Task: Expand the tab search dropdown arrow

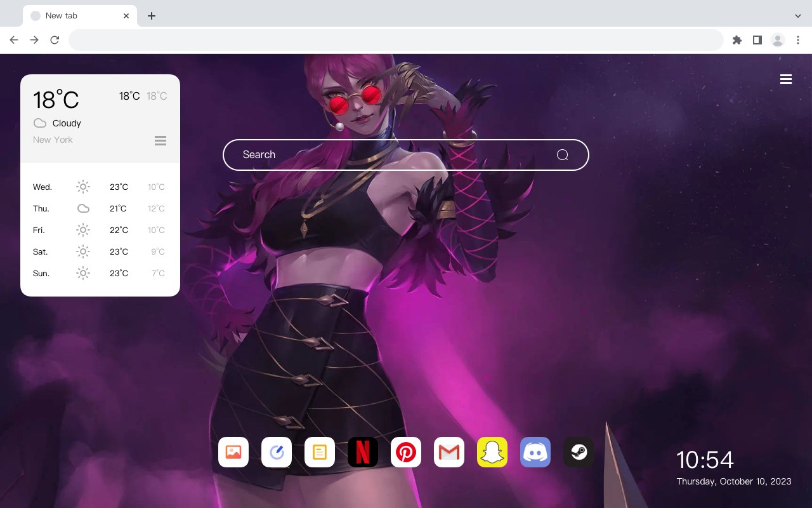Action: 798,16
